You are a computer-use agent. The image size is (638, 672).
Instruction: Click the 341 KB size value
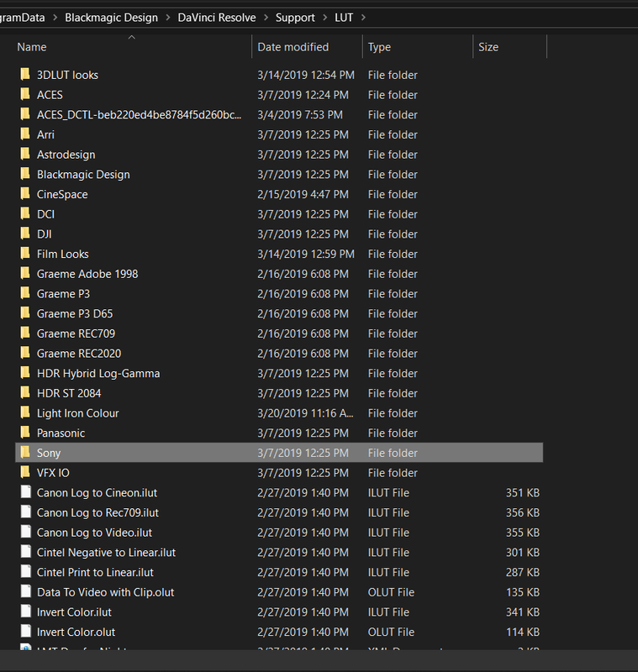coord(523,612)
